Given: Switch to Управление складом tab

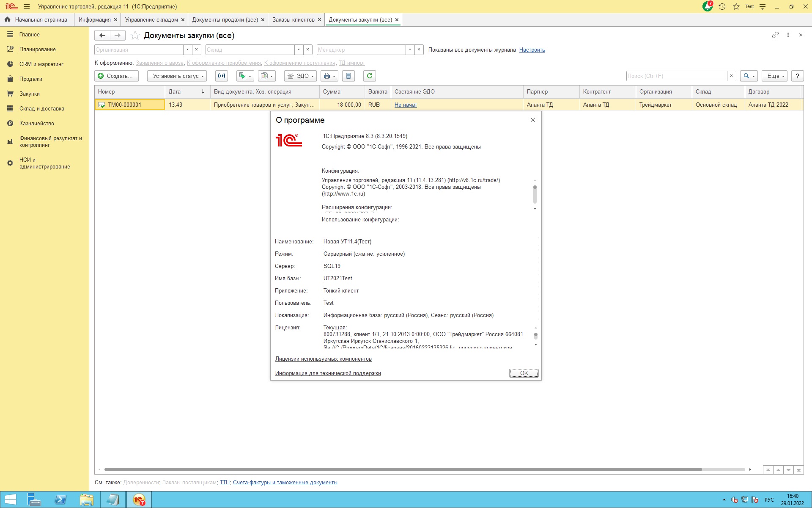Looking at the screenshot, I should point(151,19).
